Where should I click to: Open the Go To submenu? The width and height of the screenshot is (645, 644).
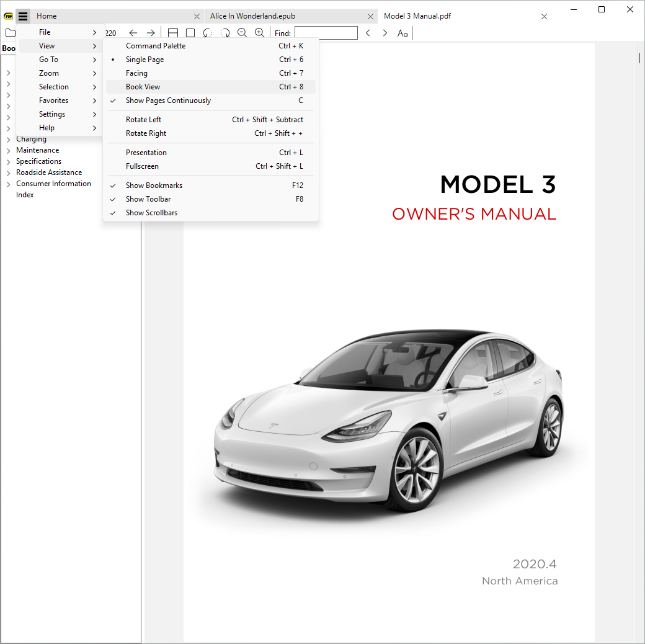60,60
